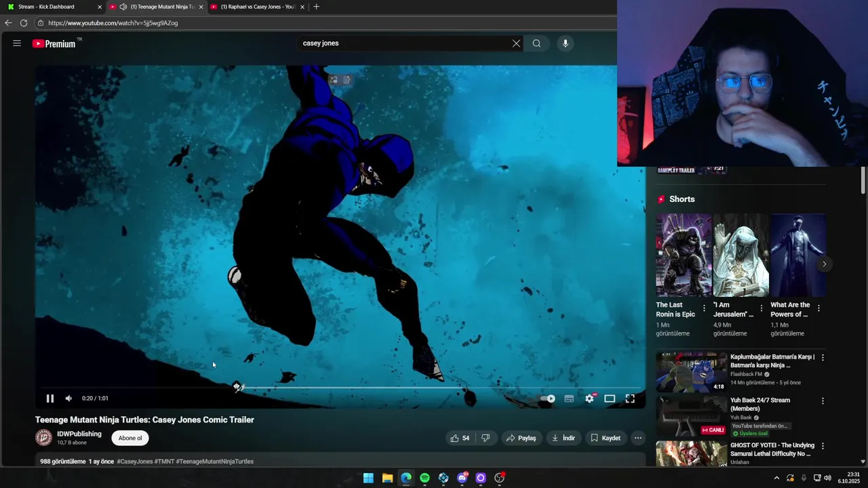Click the Shorts section heading
The width and height of the screenshot is (868, 488).
pos(682,199)
